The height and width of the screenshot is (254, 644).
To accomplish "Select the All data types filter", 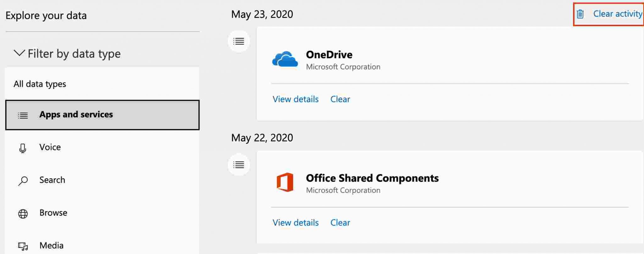I will point(40,84).
